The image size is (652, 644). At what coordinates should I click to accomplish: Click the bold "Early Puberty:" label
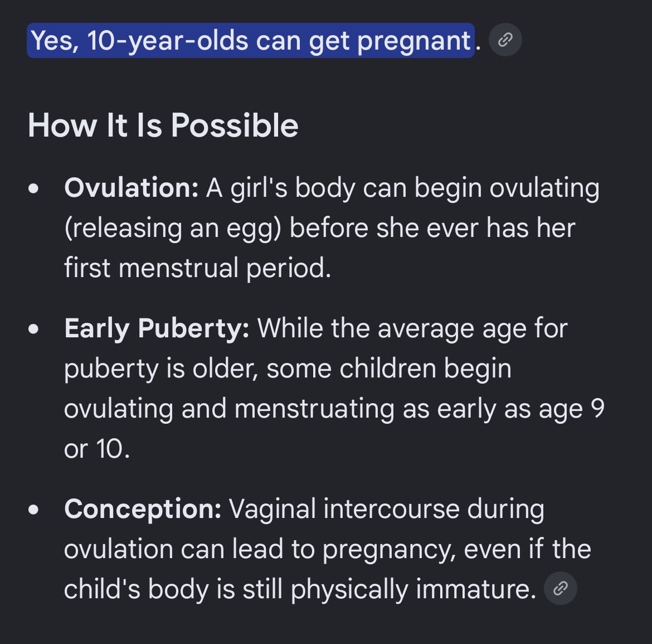pyautogui.click(x=157, y=328)
